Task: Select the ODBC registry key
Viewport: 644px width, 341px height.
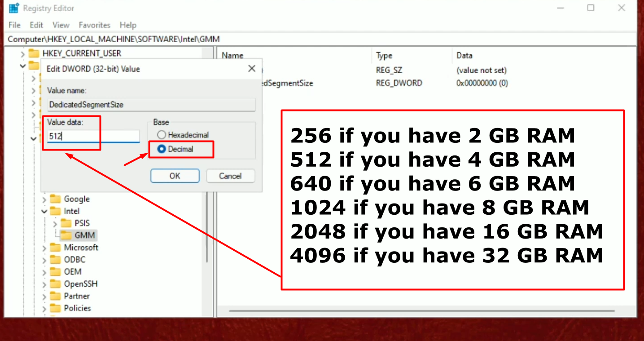Action: click(x=74, y=260)
